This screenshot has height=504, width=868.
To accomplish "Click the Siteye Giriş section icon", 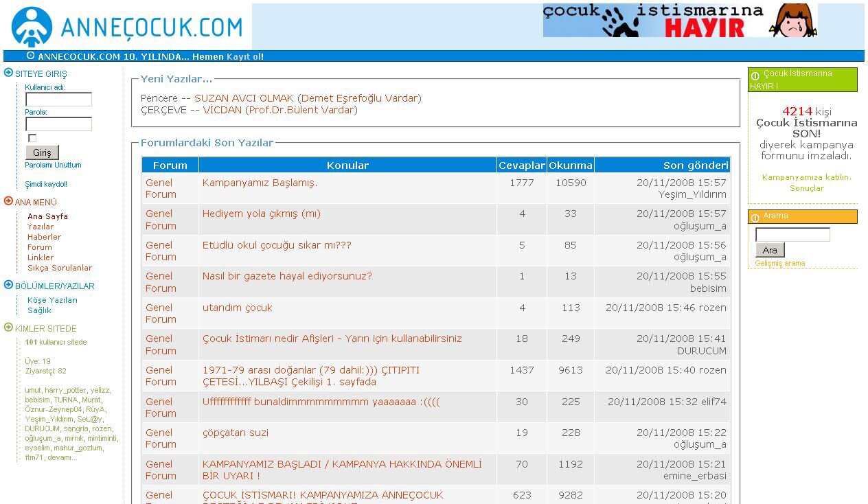I will (8, 73).
